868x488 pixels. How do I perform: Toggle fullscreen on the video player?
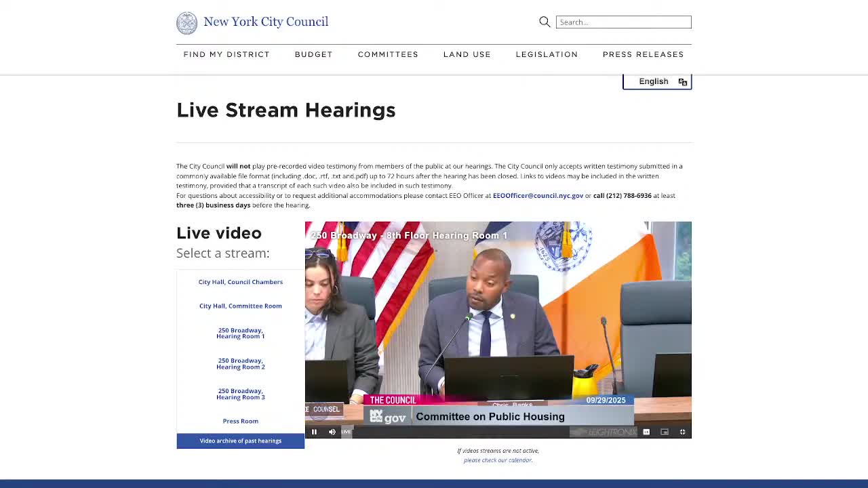(682, 432)
